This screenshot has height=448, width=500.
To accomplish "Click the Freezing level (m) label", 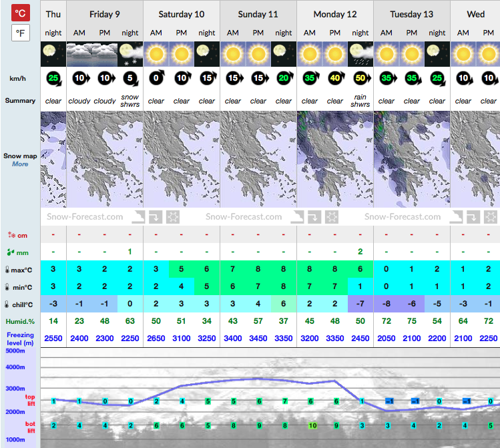I will [20, 339].
